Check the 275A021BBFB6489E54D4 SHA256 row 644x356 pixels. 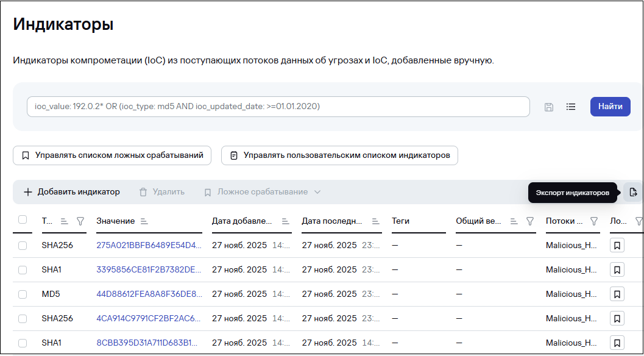coord(23,246)
